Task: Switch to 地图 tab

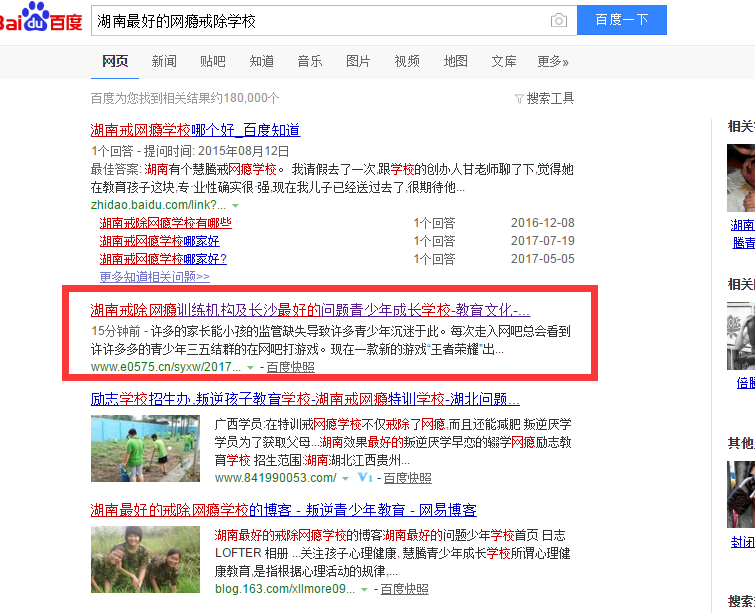Action: 456,61
